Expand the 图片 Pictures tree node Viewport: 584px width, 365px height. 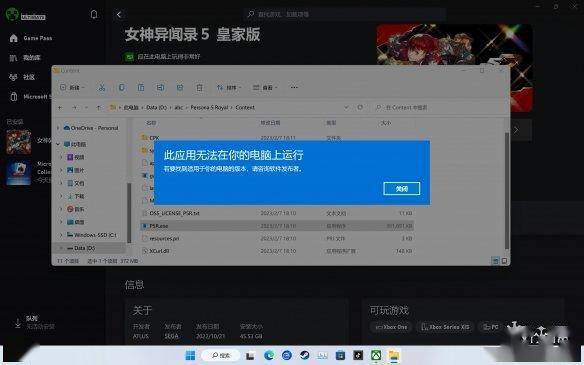point(62,170)
